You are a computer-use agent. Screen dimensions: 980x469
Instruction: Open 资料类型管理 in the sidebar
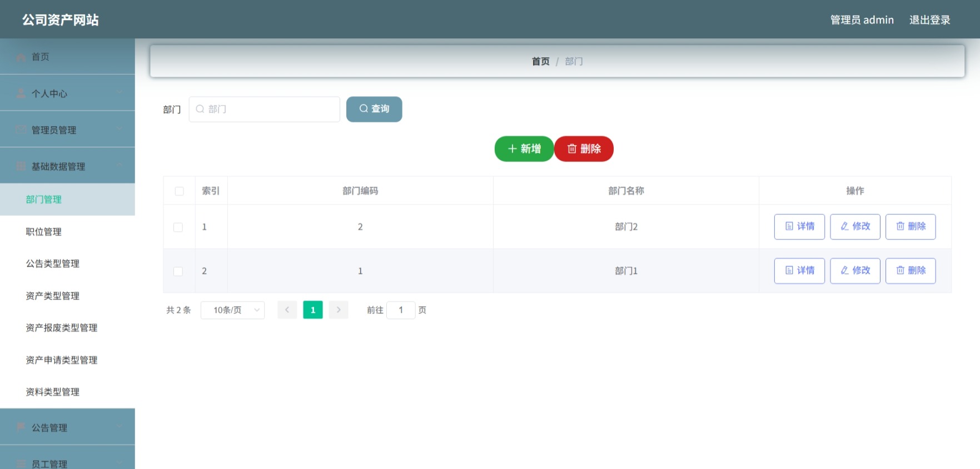pyautogui.click(x=67, y=392)
